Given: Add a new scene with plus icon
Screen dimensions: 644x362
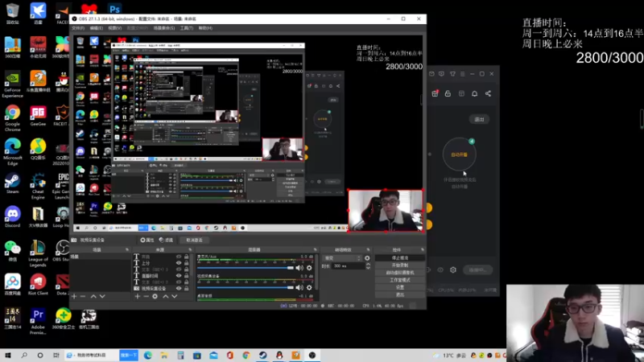Looking at the screenshot, I should (x=74, y=296).
